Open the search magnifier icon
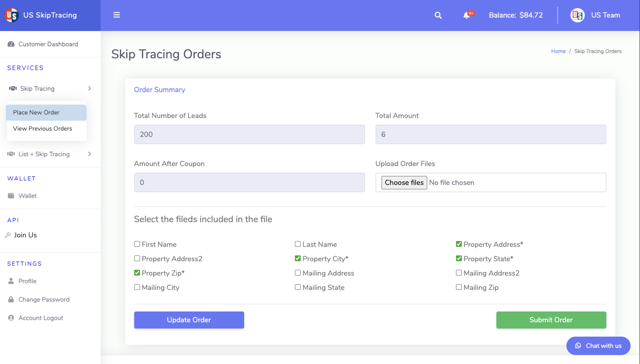This screenshot has width=640, height=364. coord(438,15)
